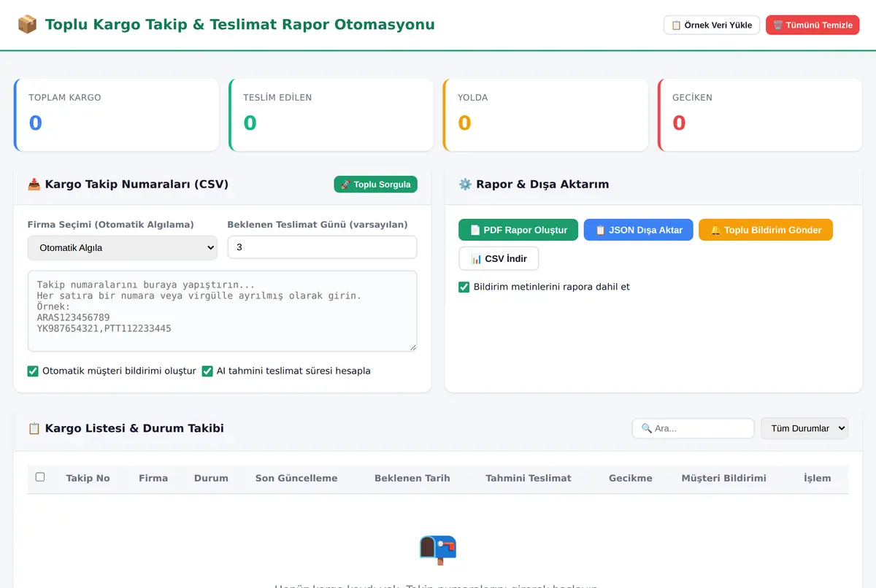Click the 'Tahmini Teslimat' column header
Image resolution: width=876 pixels, height=588 pixels.
tap(529, 479)
